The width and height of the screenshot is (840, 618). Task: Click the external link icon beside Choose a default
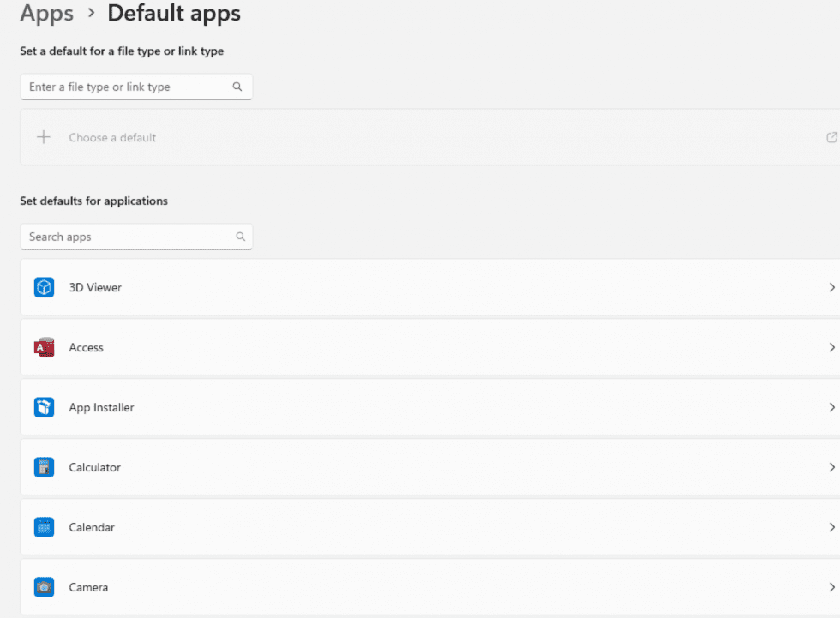[x=831, y=137]
